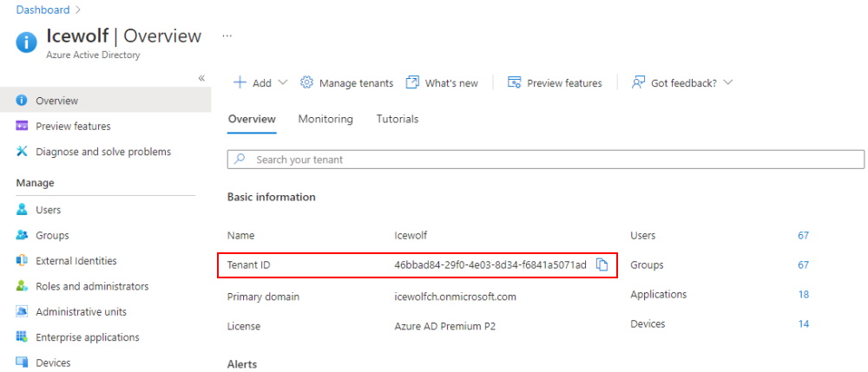Focus the Search your tenant field
This screenshot has width=868, height=372.
pyautogui.click(x=546, y=160)
